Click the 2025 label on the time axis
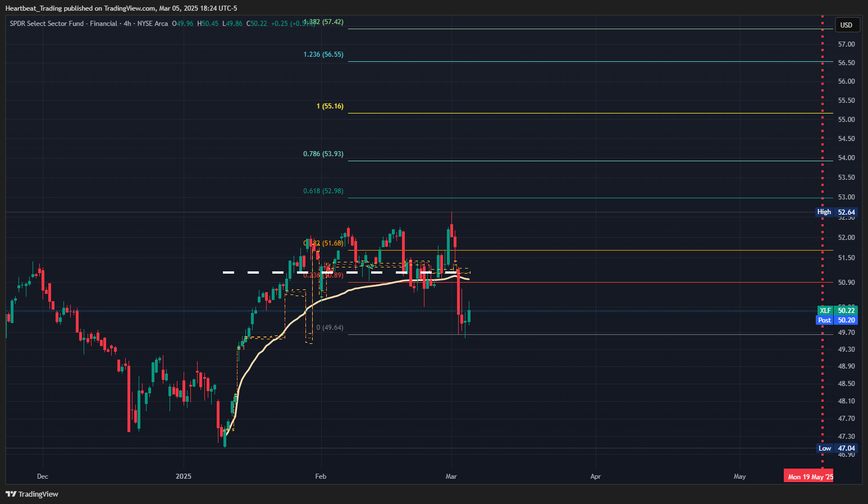Image resolution: width=868 pixels, height=504 pixels. (x=184, y=476)
